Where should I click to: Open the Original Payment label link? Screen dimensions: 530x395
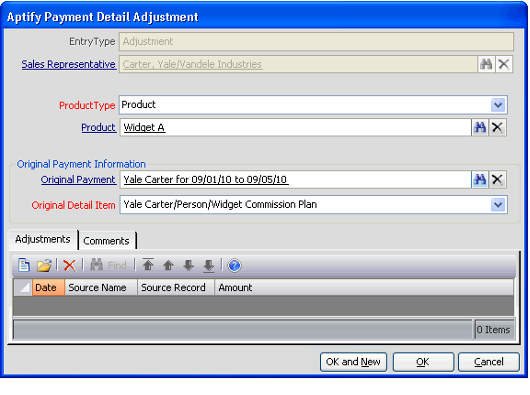(78, 179)
